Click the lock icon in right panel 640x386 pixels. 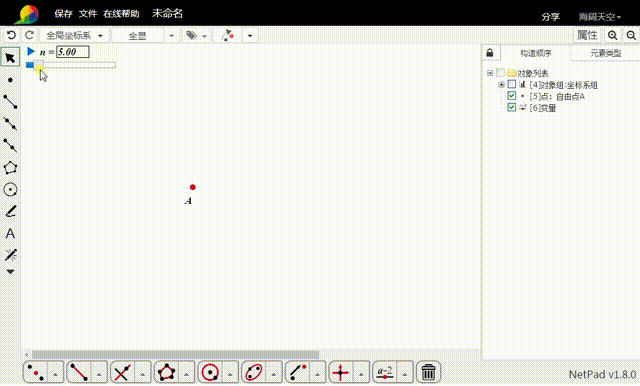490,53
